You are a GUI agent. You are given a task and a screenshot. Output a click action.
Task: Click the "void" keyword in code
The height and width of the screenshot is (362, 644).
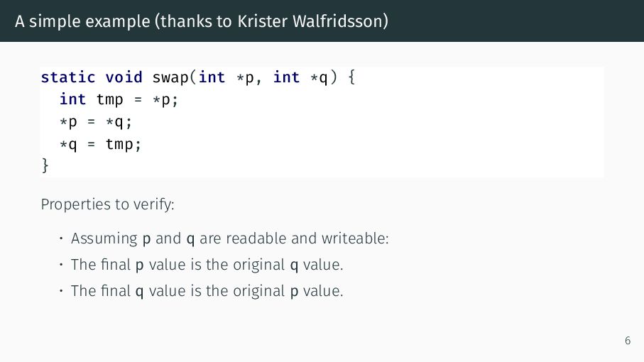(x=124, y=77)
